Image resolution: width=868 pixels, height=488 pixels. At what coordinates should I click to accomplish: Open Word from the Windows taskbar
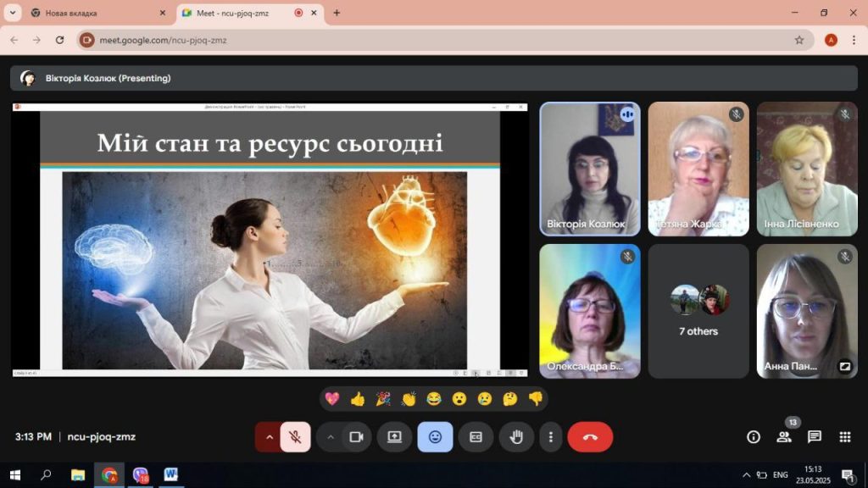(170, 474)
